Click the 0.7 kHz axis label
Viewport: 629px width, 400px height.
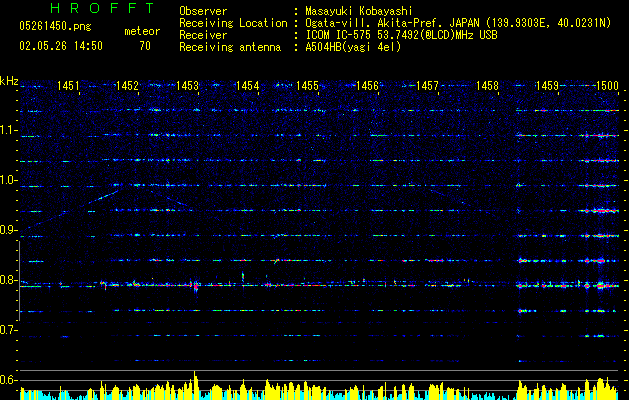9,330
